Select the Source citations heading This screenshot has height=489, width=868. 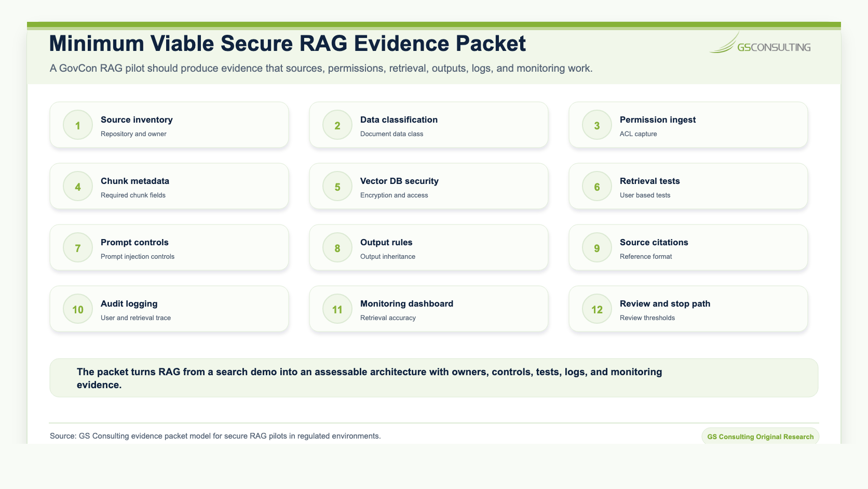(x=654, y=242)
